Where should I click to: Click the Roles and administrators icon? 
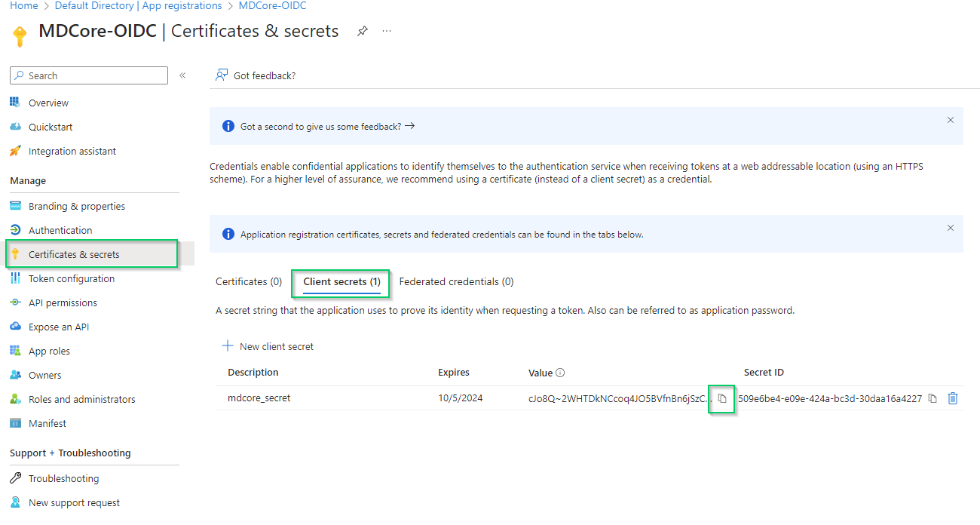pyautogui.click(x=15, y=399)
